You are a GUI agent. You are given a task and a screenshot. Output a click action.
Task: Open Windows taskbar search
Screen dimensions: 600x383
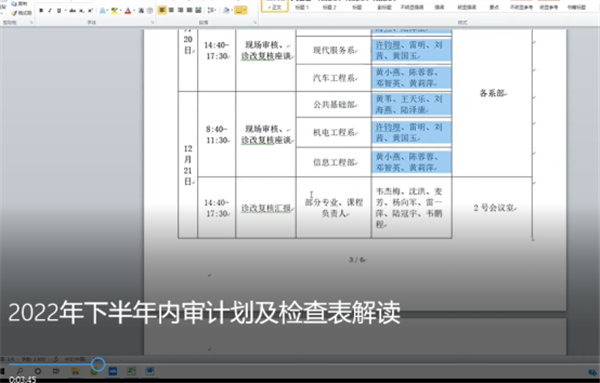pyautogui.click(x=20, y=371)
